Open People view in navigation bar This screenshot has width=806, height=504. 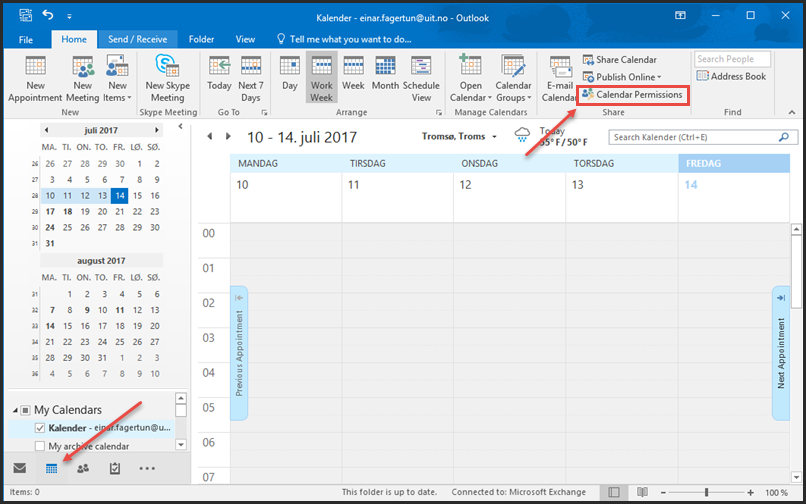[x=83, y=468]
